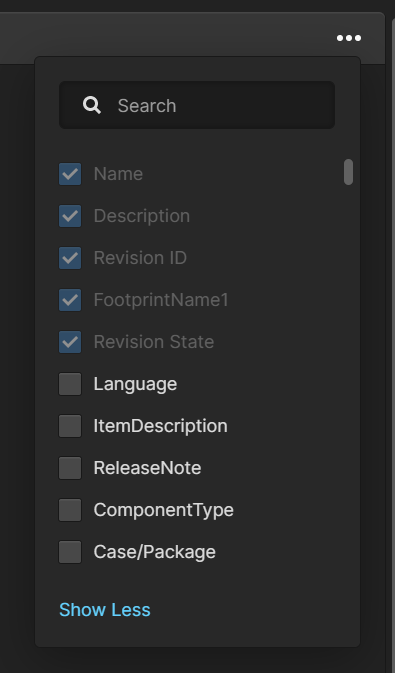Uncheck the FootprintName1 checkbox

coord(70,300)
